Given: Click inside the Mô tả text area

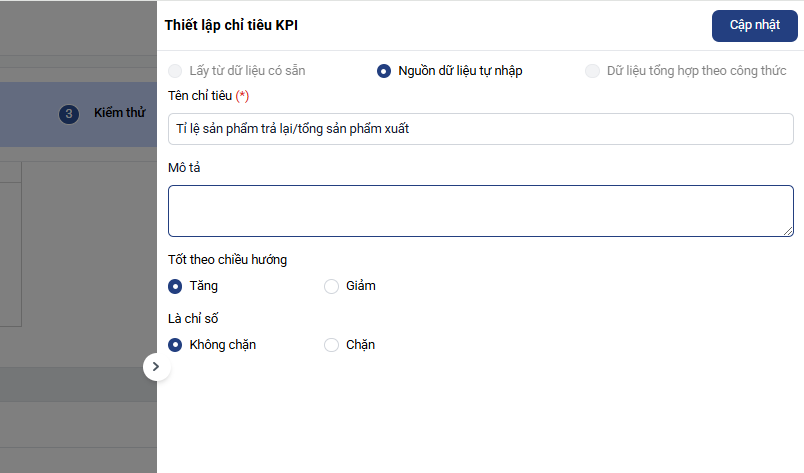Looking at the screenshot, I should [480, 210].
